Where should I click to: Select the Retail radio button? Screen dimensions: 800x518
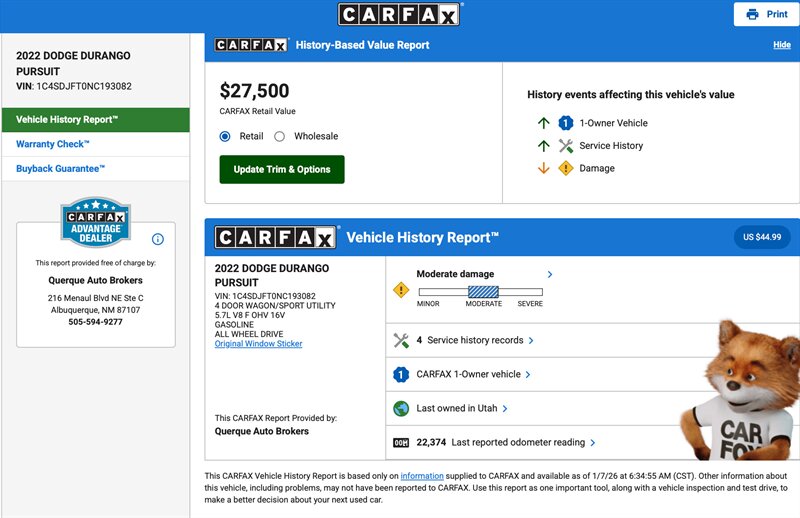(225, 136)
